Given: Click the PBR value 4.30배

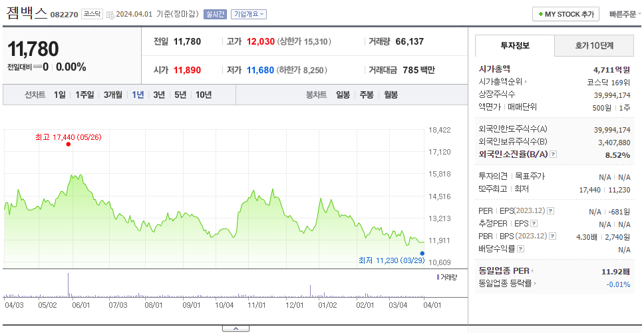Looking at the screenshot, I should (x=587, y=237).
